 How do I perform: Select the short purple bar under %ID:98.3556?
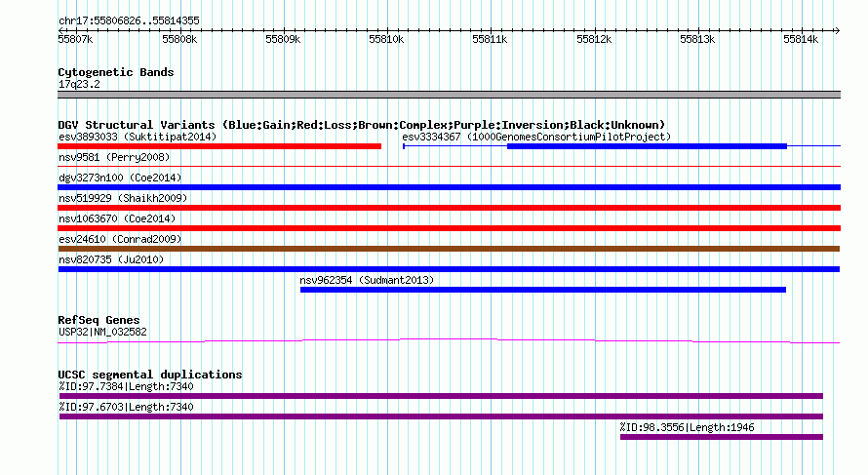(x=722, y=437)
